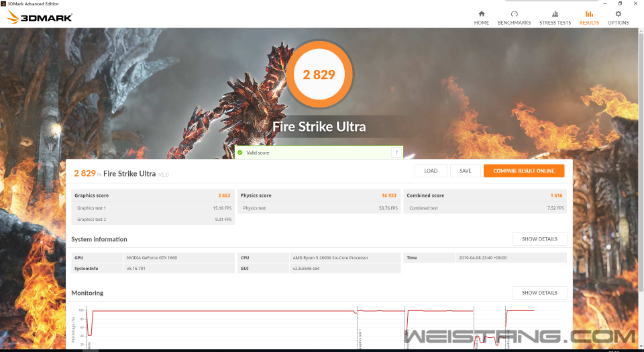Click the 2 829 score circle
The image size is (644, 352).
[319, 75]
